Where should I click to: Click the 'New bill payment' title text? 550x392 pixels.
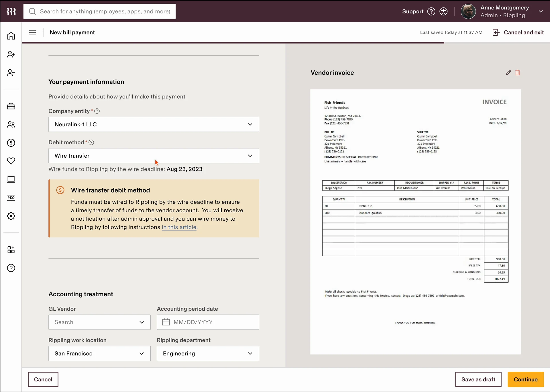tap(72, 32)
